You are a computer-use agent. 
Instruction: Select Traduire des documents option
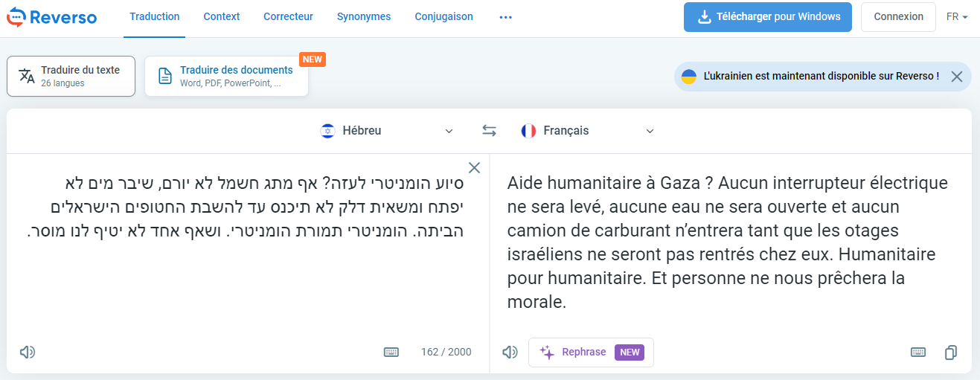pyautogui.click(x=226, y=76)
